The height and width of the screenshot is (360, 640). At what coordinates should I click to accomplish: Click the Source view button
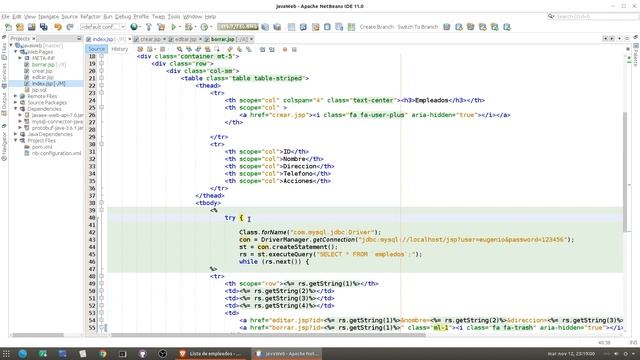pos(96,49)
